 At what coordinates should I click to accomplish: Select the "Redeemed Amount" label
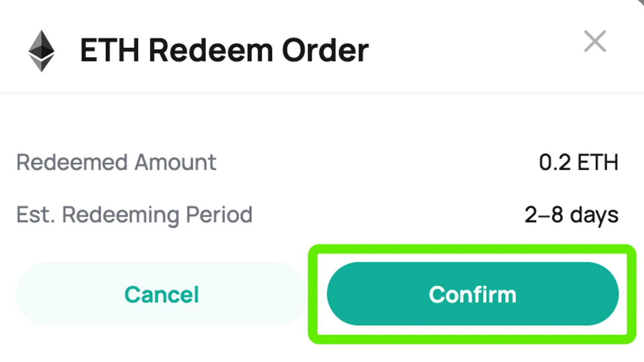tap(116, 162)
